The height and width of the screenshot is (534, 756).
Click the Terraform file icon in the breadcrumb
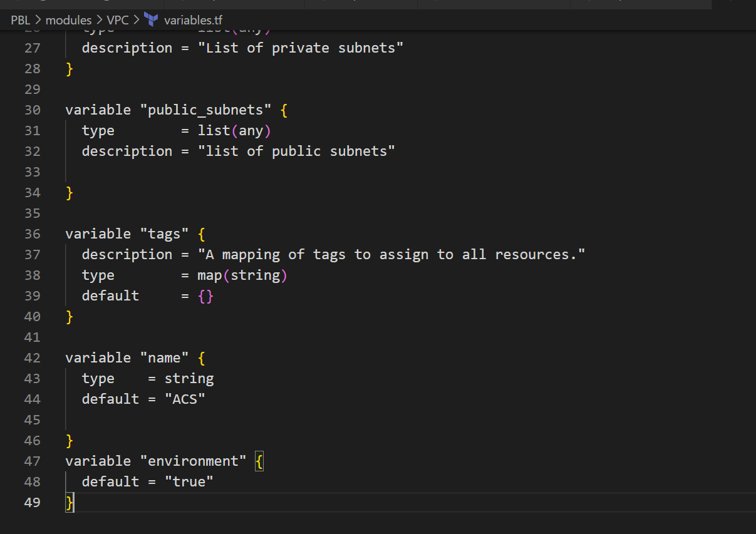150,19
